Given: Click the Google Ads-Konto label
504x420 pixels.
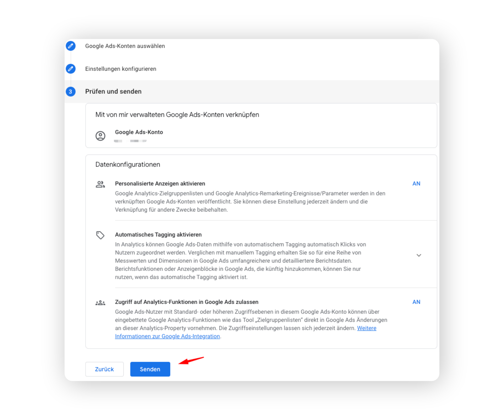Looking at the screenshot, I should pyautogui.click(x=139, y=132).
